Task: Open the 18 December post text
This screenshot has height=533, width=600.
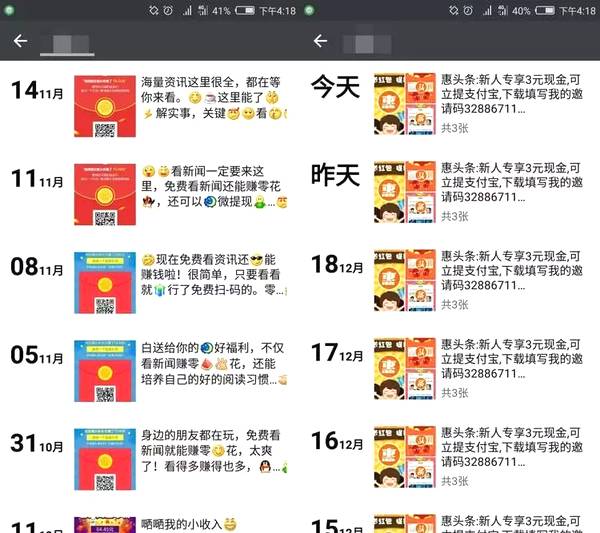Action: (x=512, y=271)
